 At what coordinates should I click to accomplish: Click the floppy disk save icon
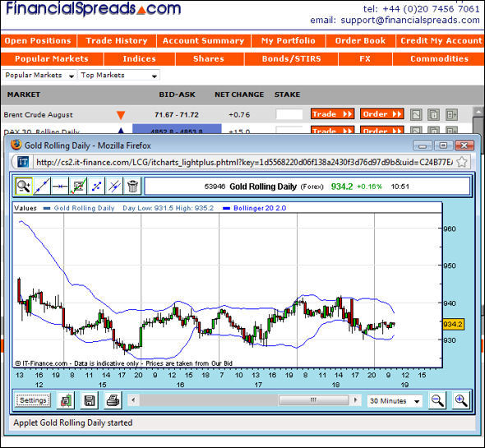[x=90, y=400]
